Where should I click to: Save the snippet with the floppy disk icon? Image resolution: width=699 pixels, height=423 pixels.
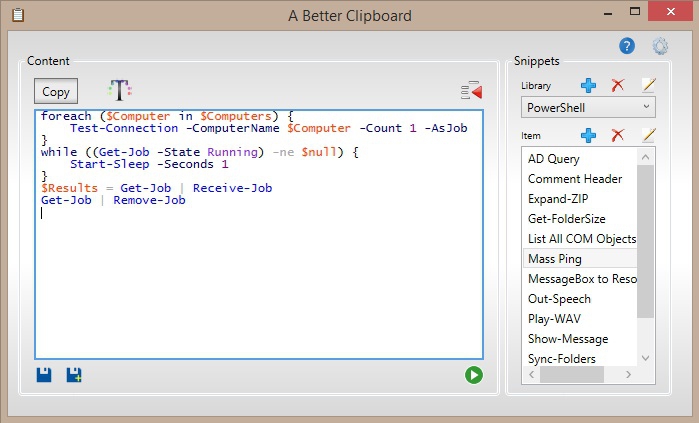44,375
